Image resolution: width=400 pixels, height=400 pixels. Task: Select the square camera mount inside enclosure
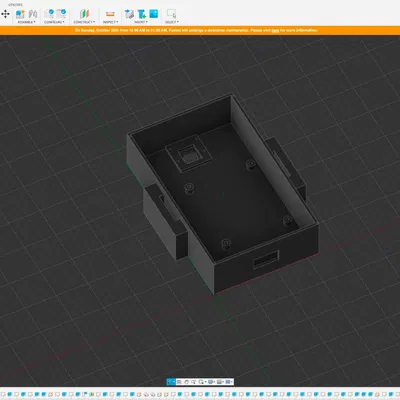[x=189, y=153]
